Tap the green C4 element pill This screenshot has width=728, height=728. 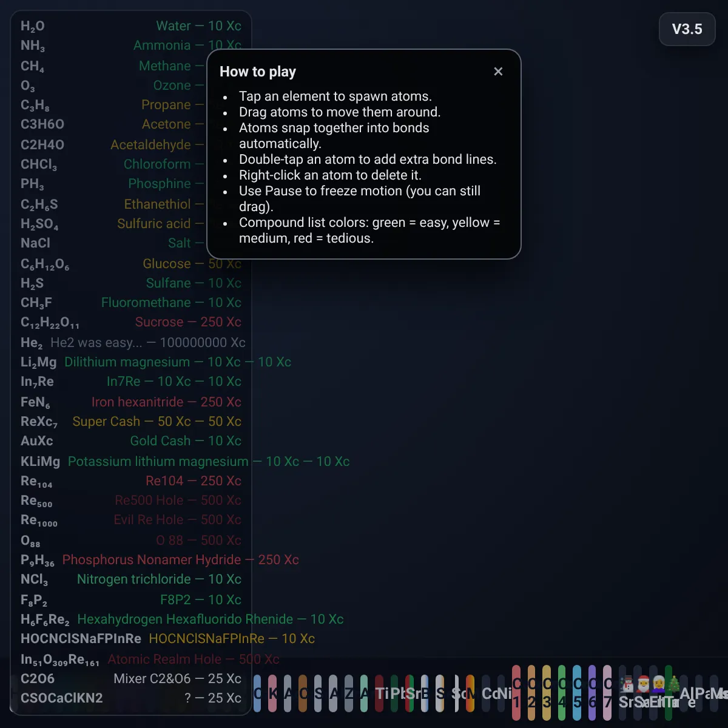pyautogui.click(x=562, y=693)
